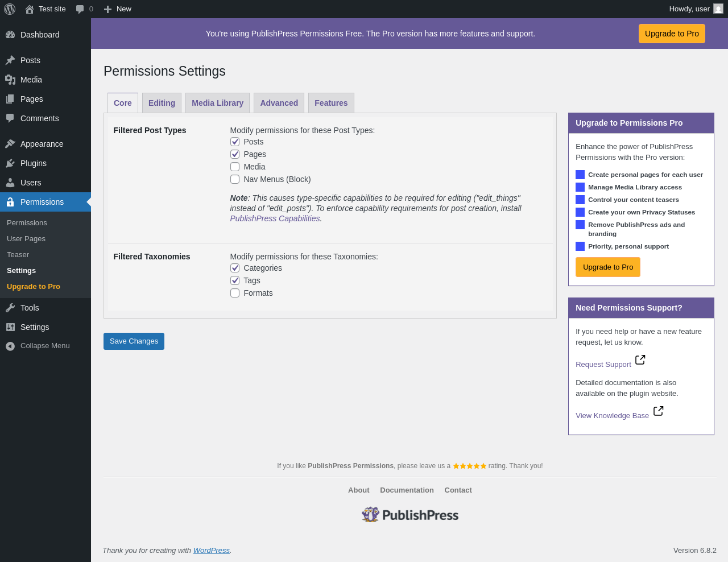The width and height of the screenshot is (728, 562).
Task: Click the Test site home icon
Action: click(30, 9)
